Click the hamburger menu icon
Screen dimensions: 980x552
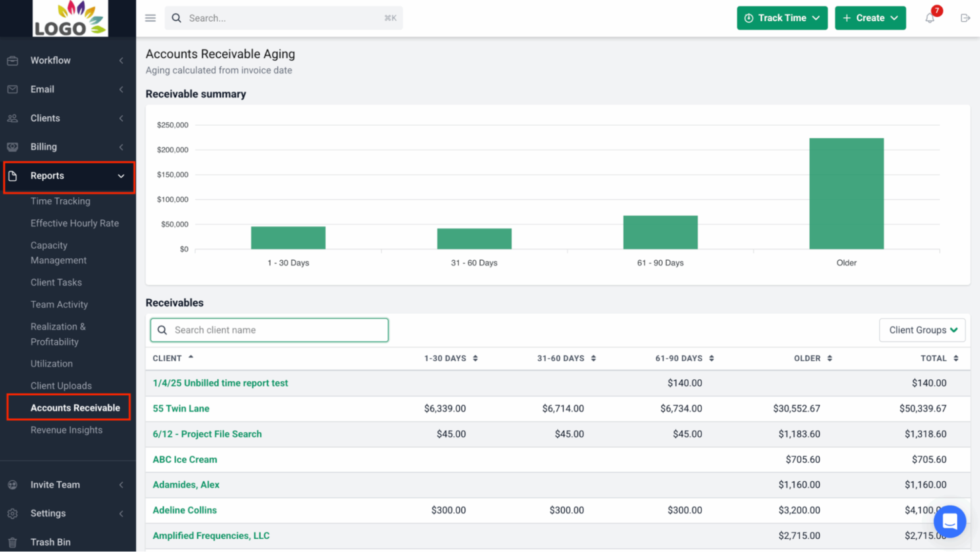click(150, 18)
